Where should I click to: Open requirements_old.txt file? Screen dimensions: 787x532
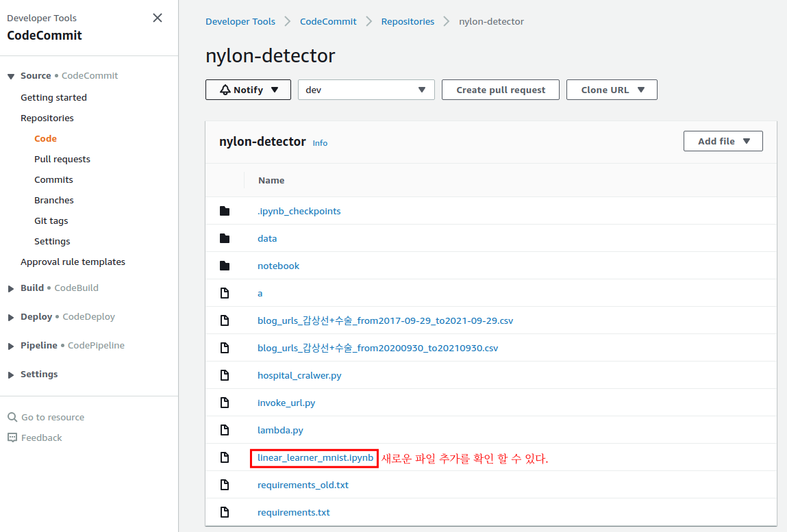(303, 485)
